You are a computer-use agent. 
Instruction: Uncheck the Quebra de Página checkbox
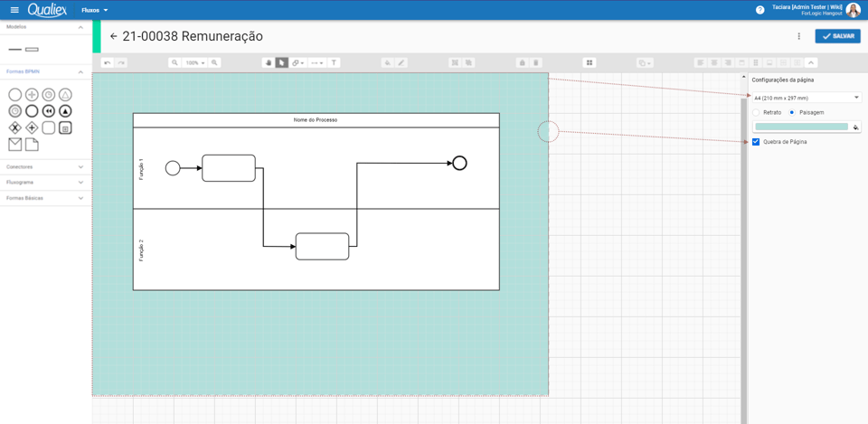click(x=756, y=142)
